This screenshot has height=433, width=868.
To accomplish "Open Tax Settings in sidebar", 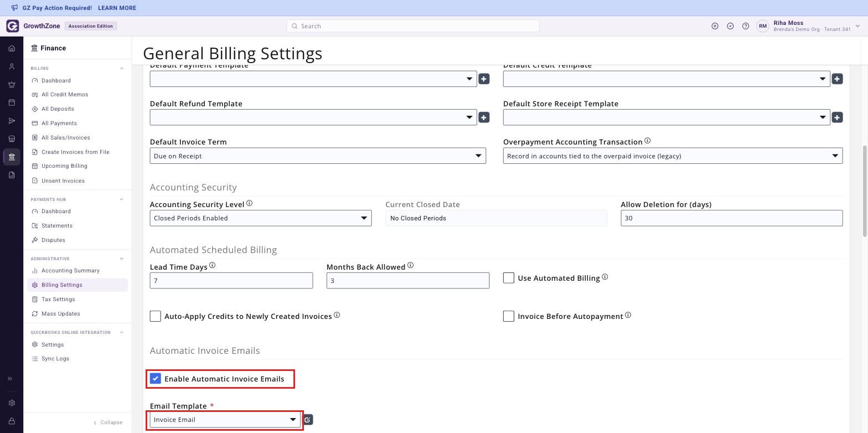I will point(58,300).
